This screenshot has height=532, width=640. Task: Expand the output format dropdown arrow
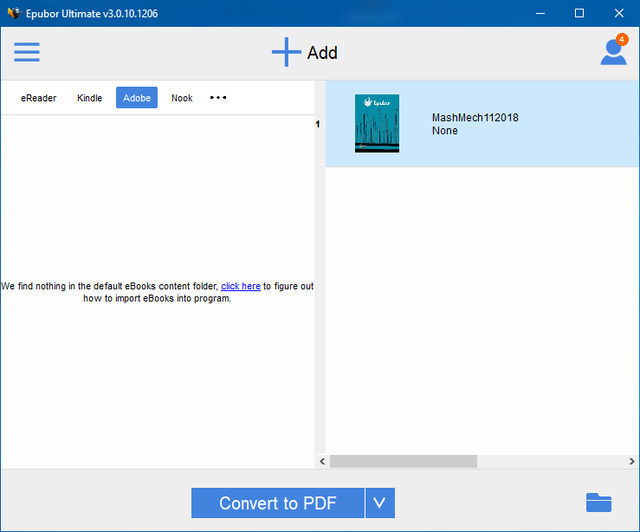coord(380,503)
